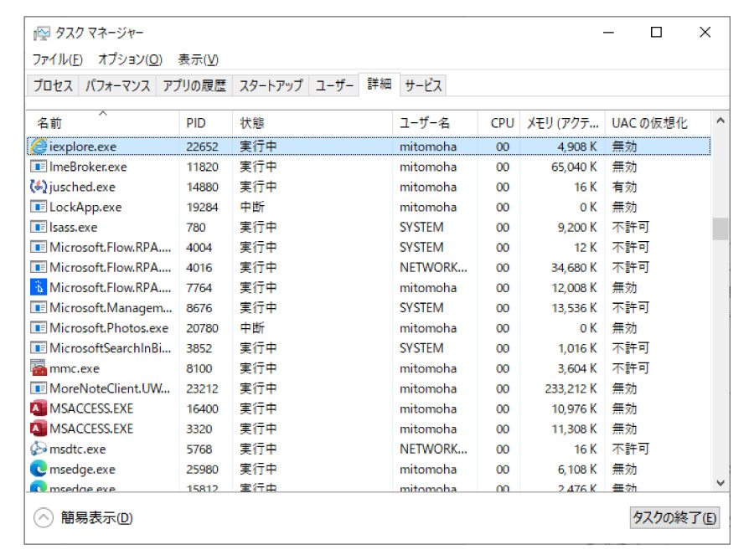
Task: Click the MicrosoftSearchInBi... icon
Action: tap(39, 348)
